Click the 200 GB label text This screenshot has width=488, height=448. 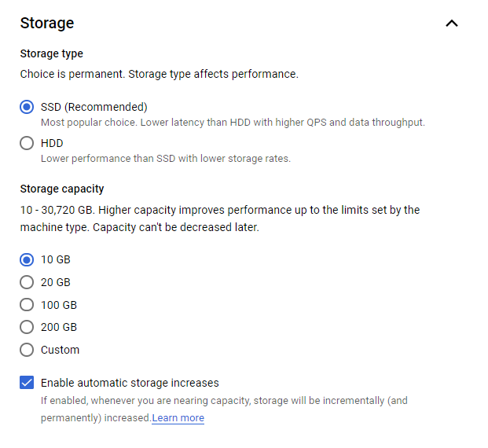pos(58,327)
